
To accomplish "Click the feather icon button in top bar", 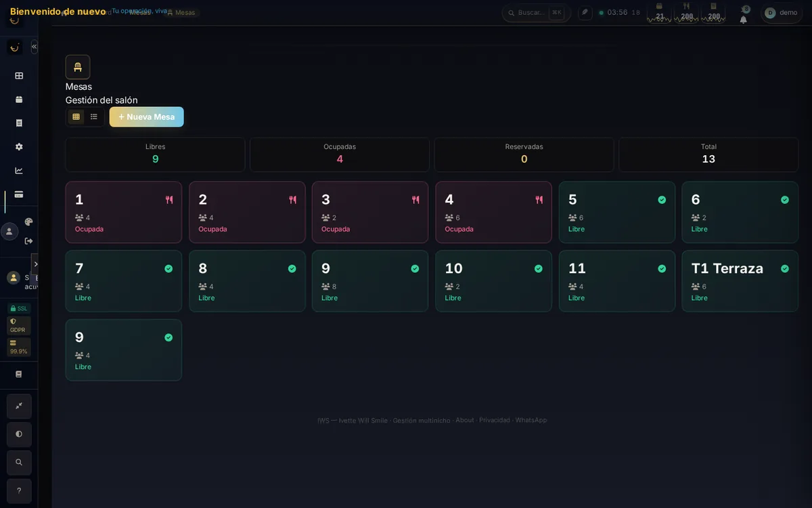I will [x=585, y=12].
